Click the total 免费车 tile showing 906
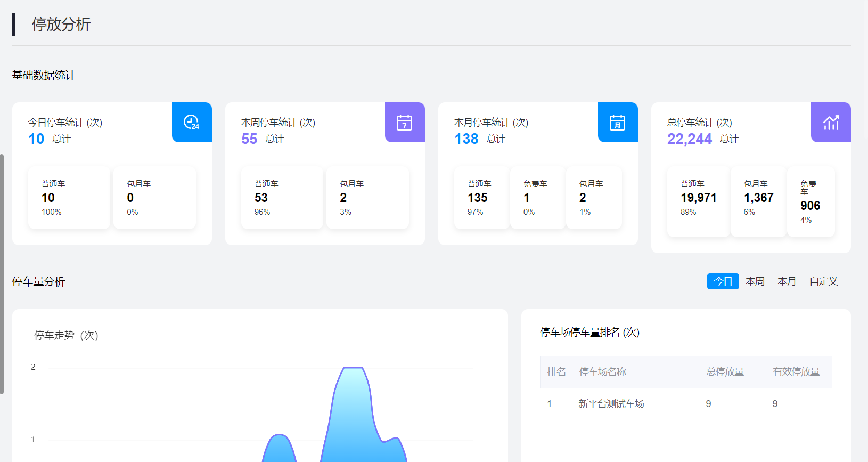 (x=810, y=201)
